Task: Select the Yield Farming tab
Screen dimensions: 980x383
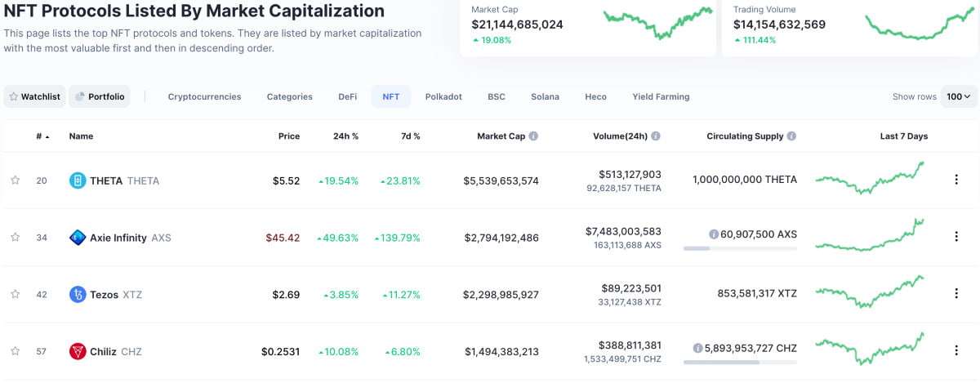Action: point(661,96)
